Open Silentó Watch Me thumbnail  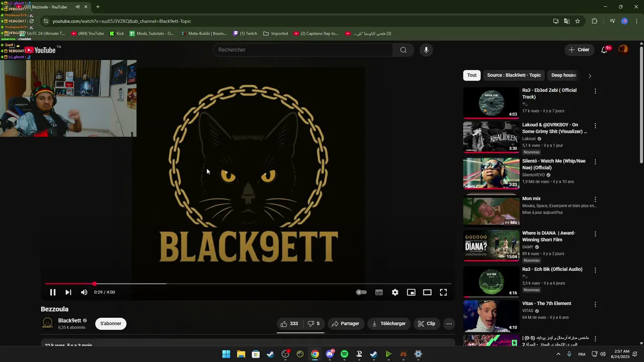[x=491, y=173]
